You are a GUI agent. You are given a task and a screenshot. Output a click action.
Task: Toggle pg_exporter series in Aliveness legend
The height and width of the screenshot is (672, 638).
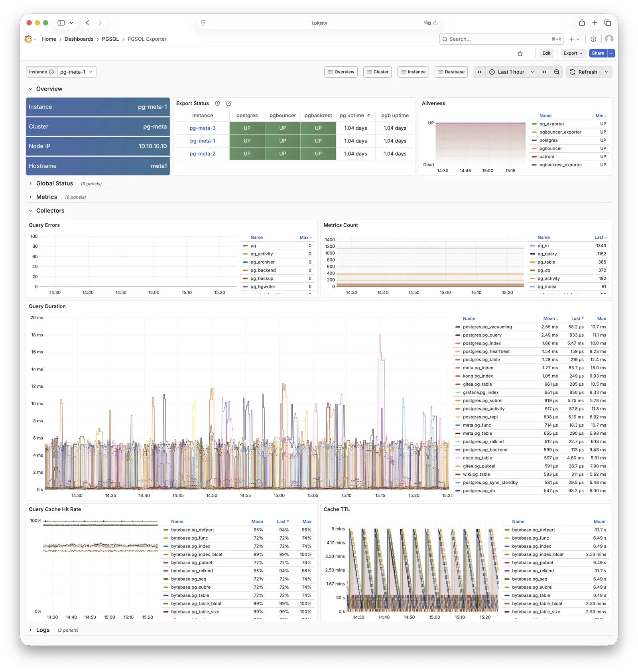(x=551, y=124)
